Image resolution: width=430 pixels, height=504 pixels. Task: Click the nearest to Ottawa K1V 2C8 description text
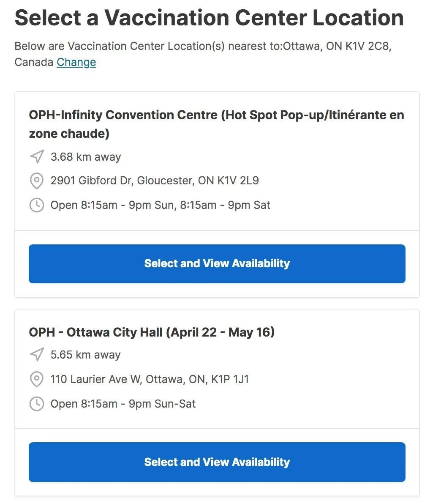coord(203,54)
